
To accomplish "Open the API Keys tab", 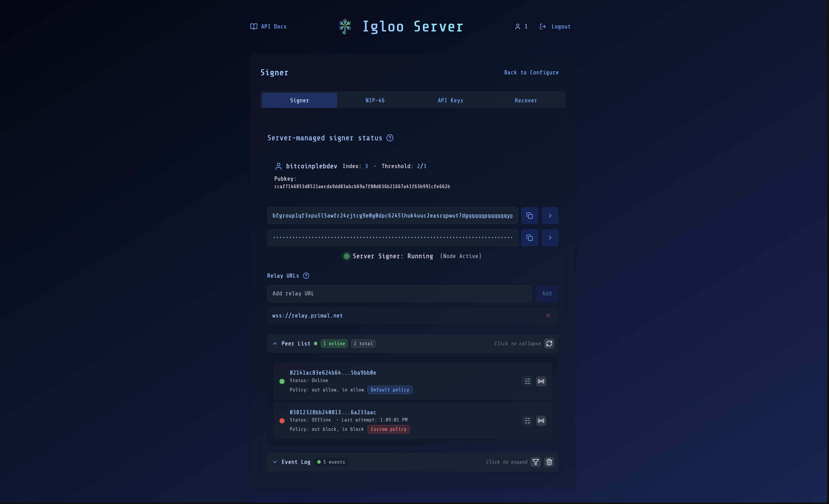I will point(450,100).
